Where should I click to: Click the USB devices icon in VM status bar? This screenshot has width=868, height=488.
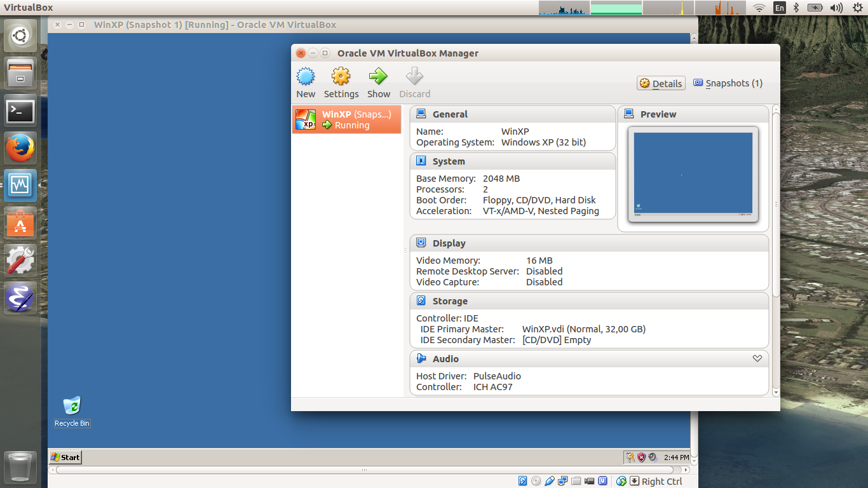point(550,481)
